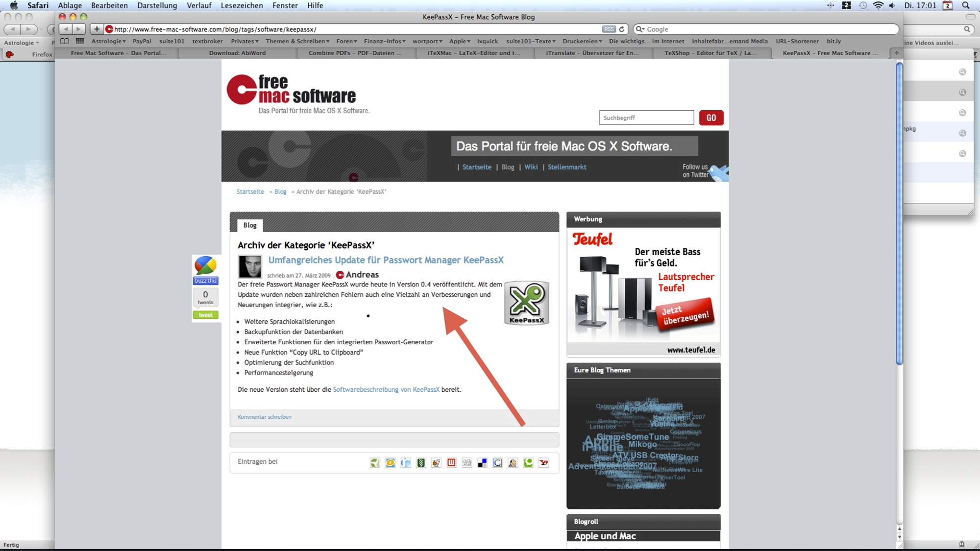Switch to the 'Combine PDFs' tab
Image resolution: width=980 pixels, height=551 pixels.
point(355,53)
